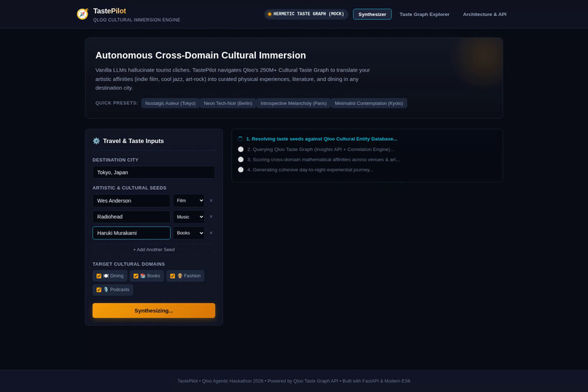
Task: Open the Architecture & API tab
Action: [484, 15]
